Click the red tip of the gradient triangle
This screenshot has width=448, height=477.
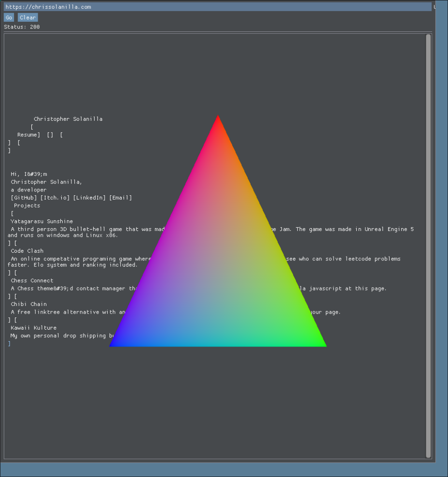218,120
